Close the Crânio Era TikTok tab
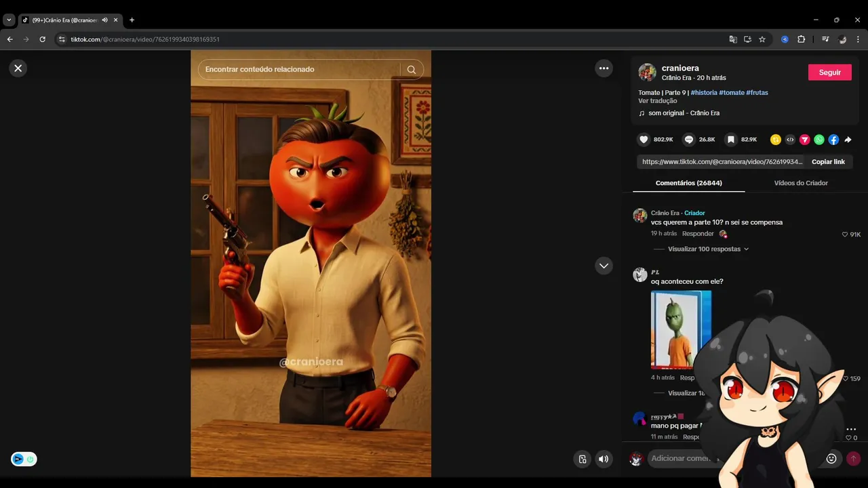The height and width of the screenshot is (488, 868). click(116, 20)
